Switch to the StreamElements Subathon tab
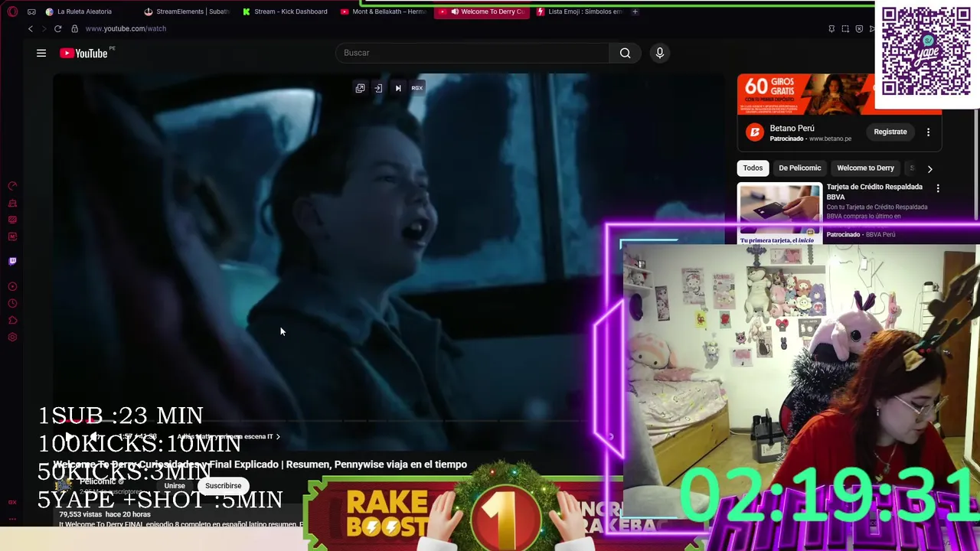 [x=187, y=11]
